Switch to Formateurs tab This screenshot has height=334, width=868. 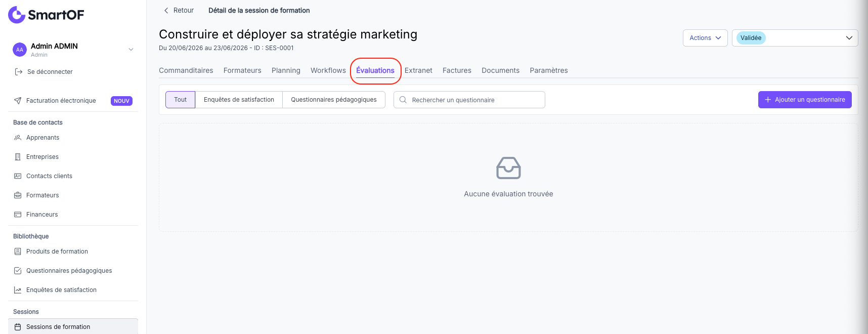(242, 70)
